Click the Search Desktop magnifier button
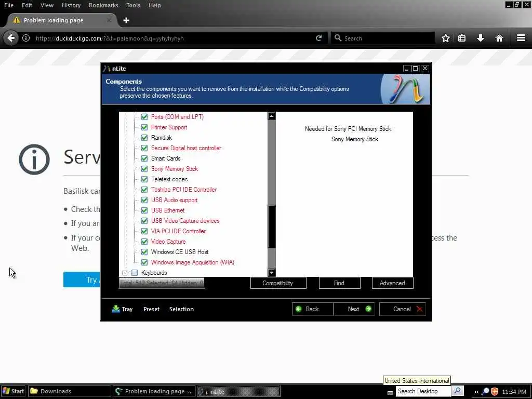The width and height of the screenshot is (532, 399). pos(457,391)
